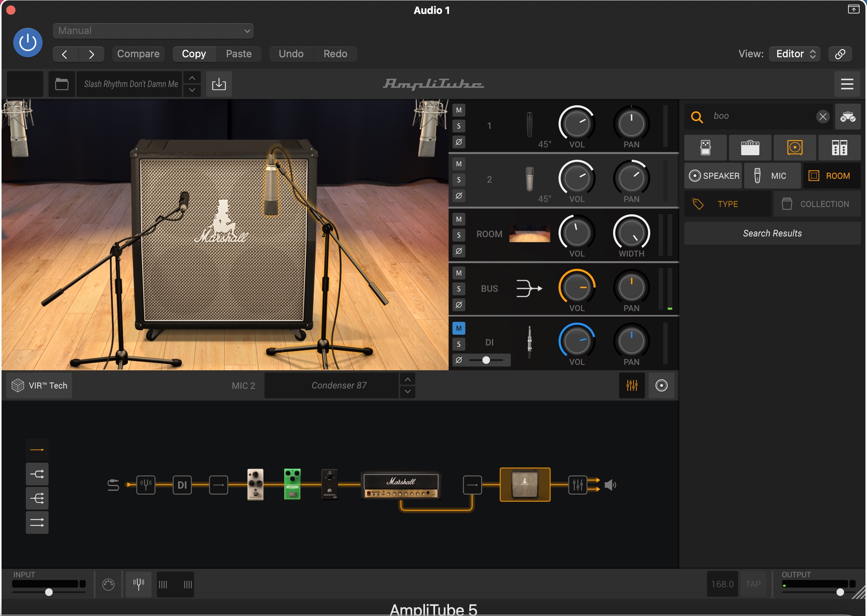Click the DI block in signal chain
867x616 pixels.
click(182, 485)
